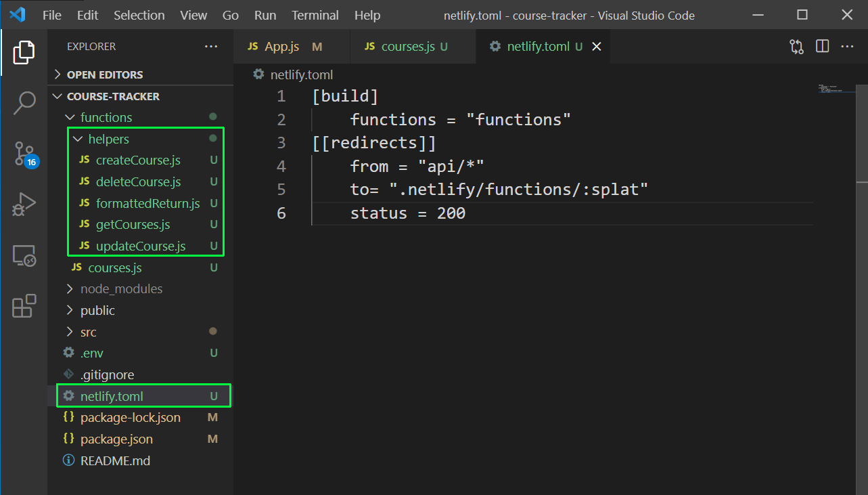Place cursor on the [build] line
The width and height of the screenshot is (868, 495).
345,96
